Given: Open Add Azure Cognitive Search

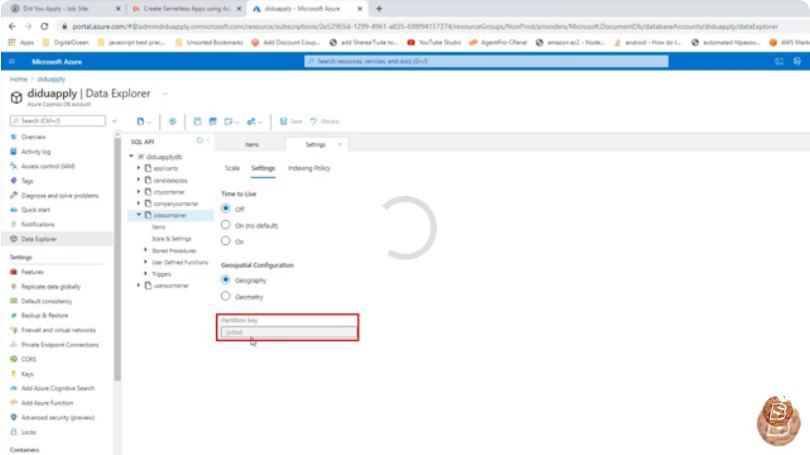Looking at the screenshot, I should (57, 388).
